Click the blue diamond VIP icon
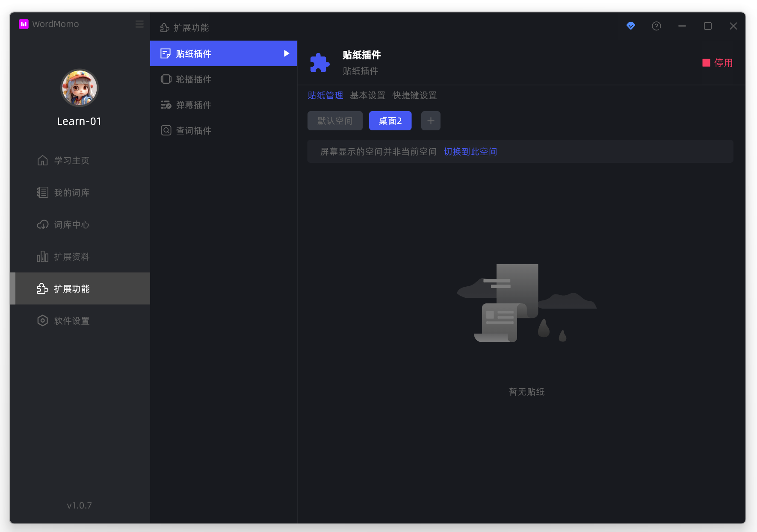757x532 pixels. click(630, 26)
